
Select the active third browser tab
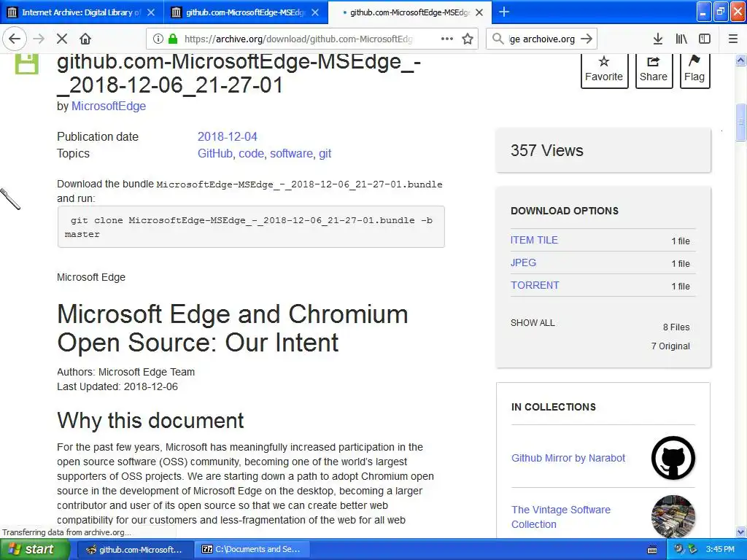point(410,12)
